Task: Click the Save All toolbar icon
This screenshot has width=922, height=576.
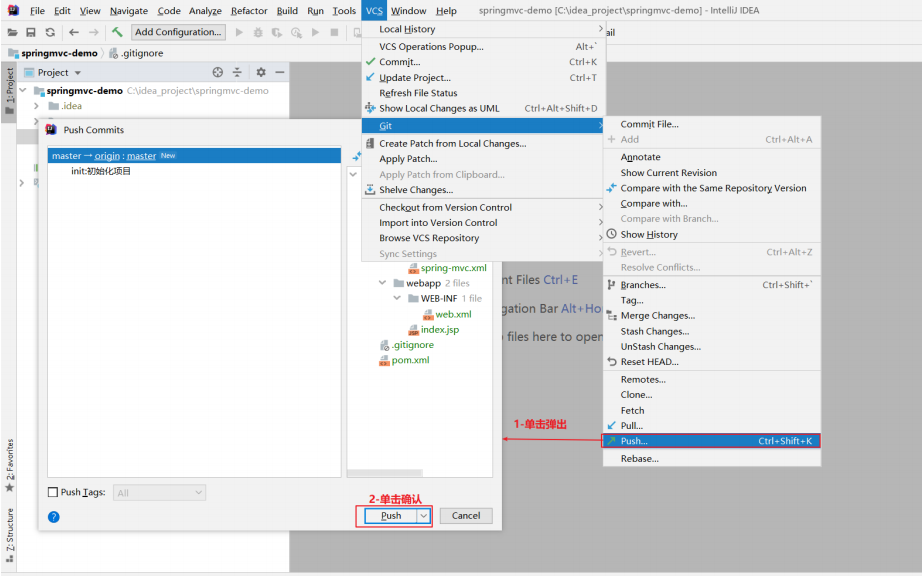Action: point(31,32)
